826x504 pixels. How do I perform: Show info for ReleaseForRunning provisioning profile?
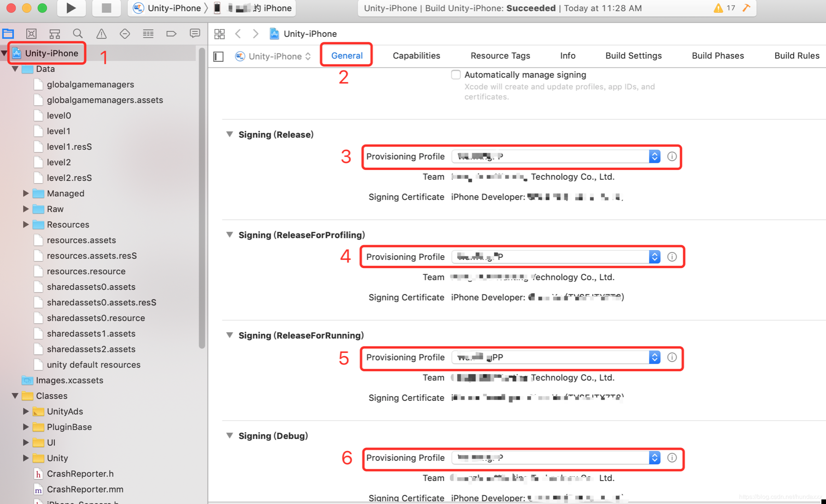[x=672, y=357]
